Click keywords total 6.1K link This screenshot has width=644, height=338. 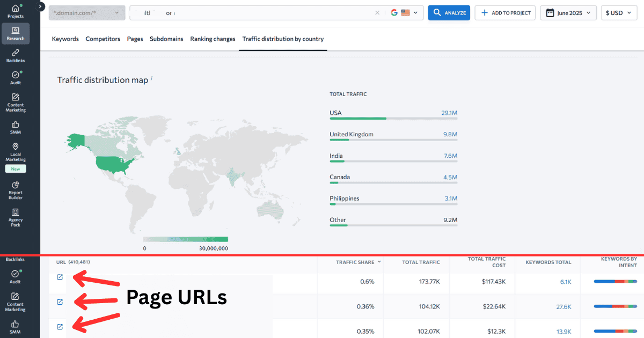coord(566,282)
